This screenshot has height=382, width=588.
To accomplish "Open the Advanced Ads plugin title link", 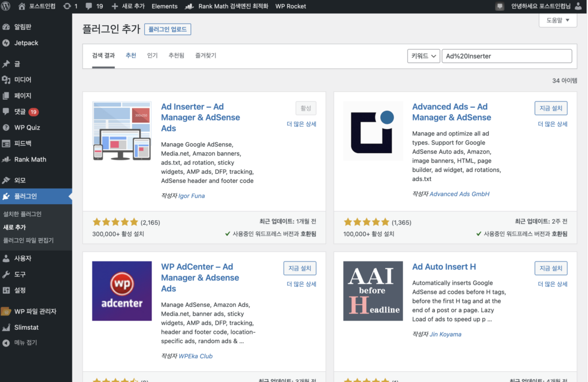I will tap(451, 112).
